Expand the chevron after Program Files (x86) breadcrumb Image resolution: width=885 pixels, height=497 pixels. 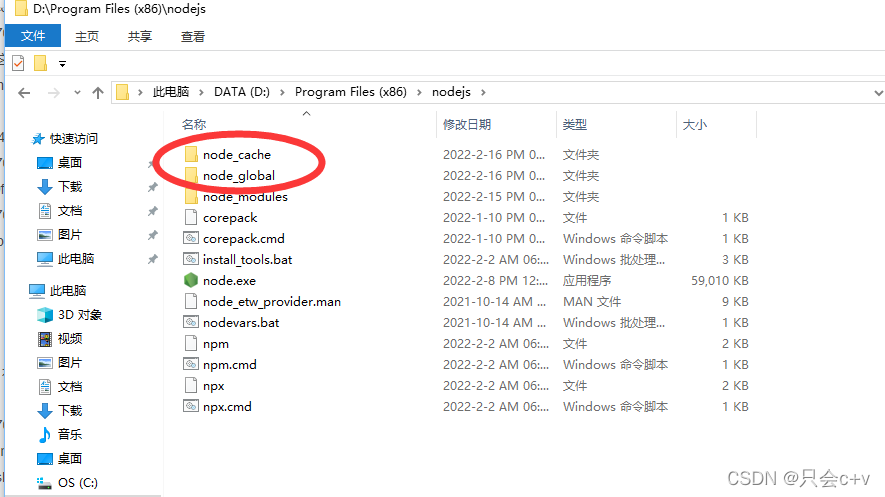419,93
